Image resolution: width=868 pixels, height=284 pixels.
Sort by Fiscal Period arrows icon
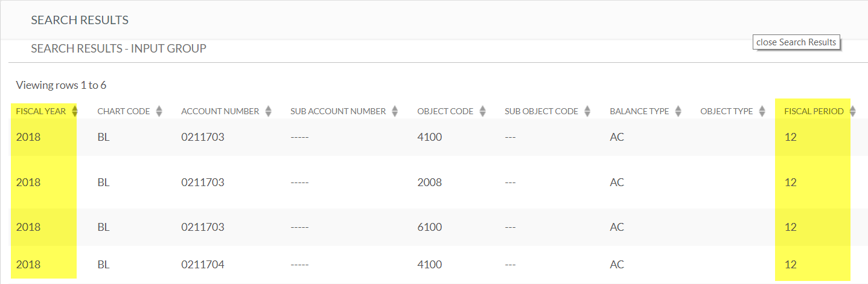[x=852, y=111]
